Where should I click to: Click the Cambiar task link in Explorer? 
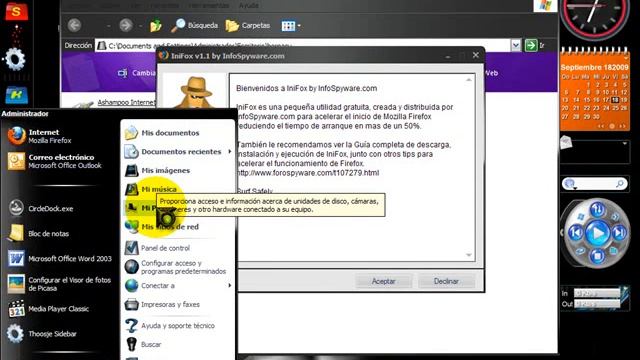click(136, 73)
